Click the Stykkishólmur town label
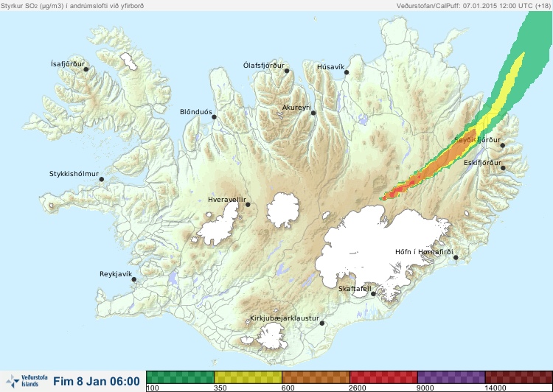Viewport: 553px width, 392px height. click(x=74, y=174)
